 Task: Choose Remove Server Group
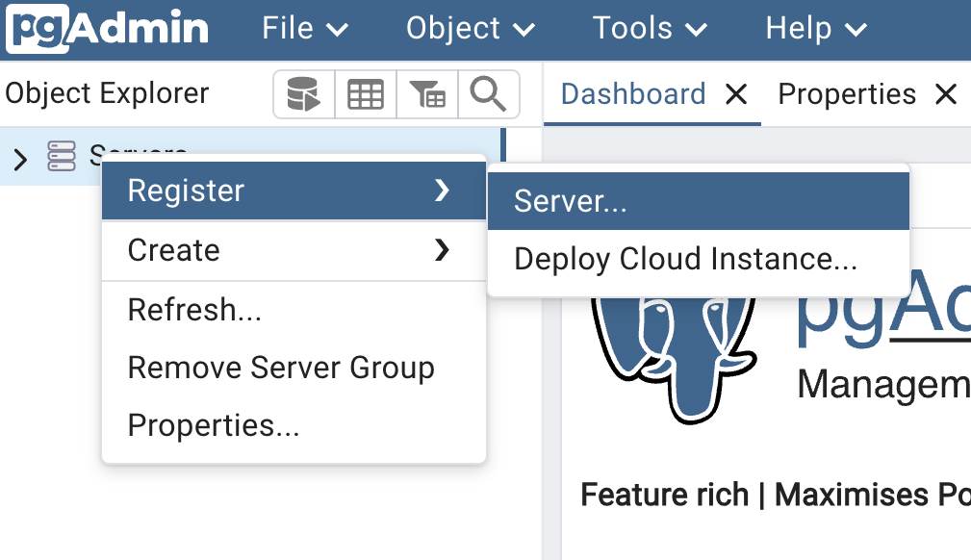click(x=294, y=368)
